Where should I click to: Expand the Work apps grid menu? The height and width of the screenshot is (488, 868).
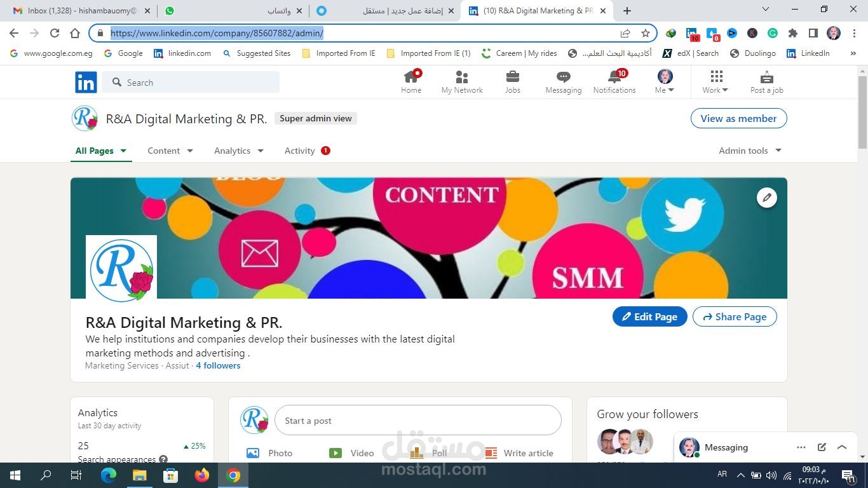coord(716,82)
